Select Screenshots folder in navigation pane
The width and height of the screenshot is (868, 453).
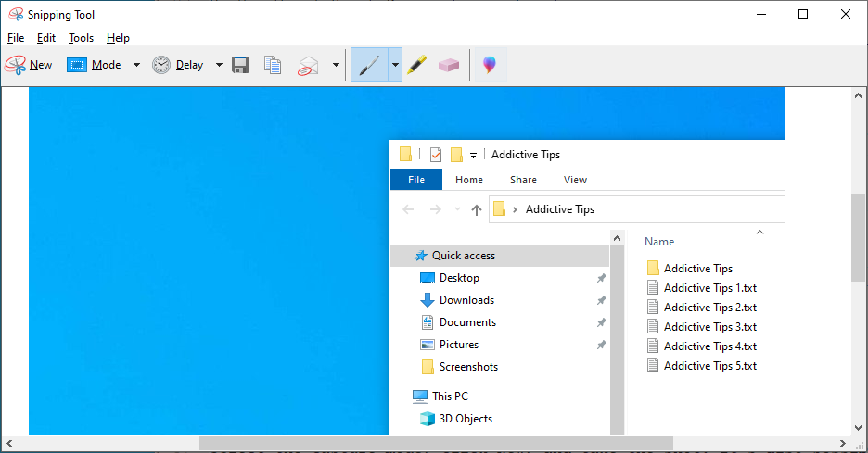pos(468,366)
